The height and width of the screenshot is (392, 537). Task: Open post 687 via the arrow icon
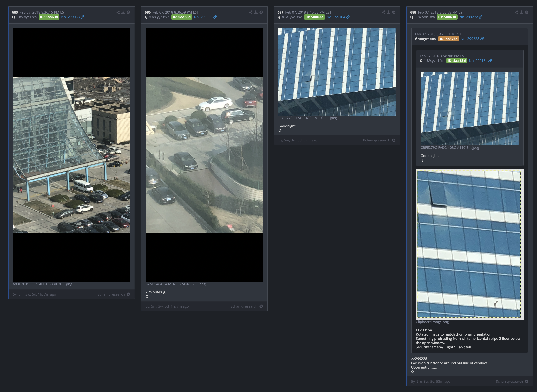394,12
